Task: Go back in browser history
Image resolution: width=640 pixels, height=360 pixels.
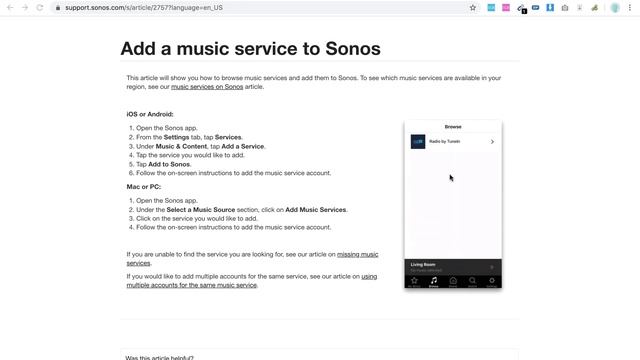Action: tap(10, 8)
